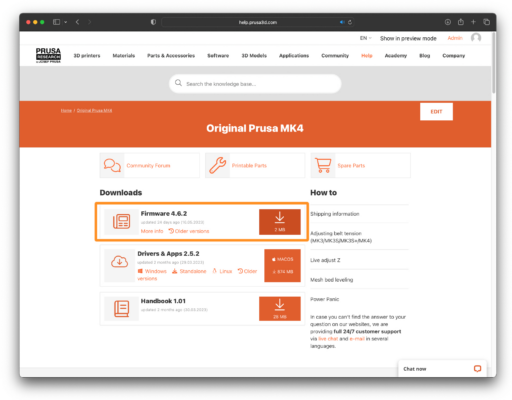Choose Linux drivers download
This screenshot has width=512, height=400.
click(222, 271)
